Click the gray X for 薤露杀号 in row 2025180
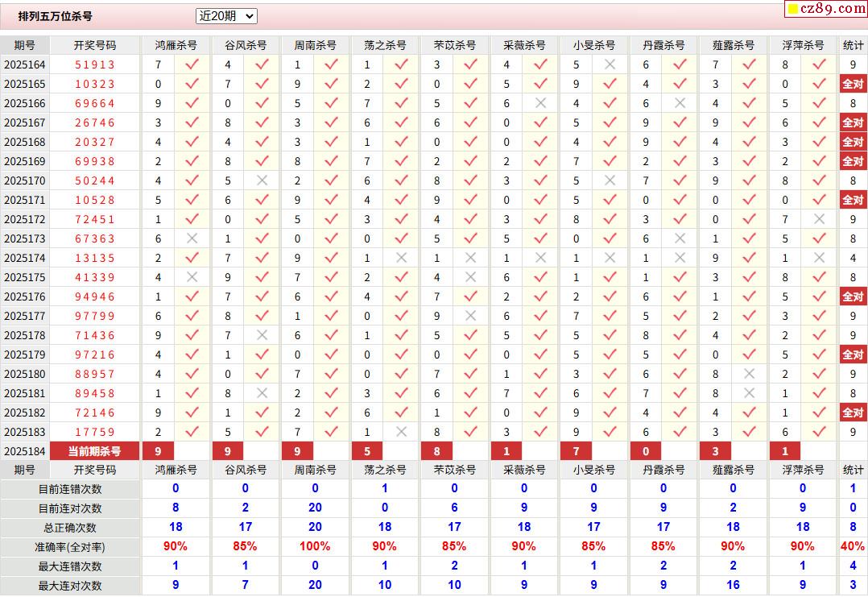The height and width of the screenshot is (597, 868). (x=749, y=375)
